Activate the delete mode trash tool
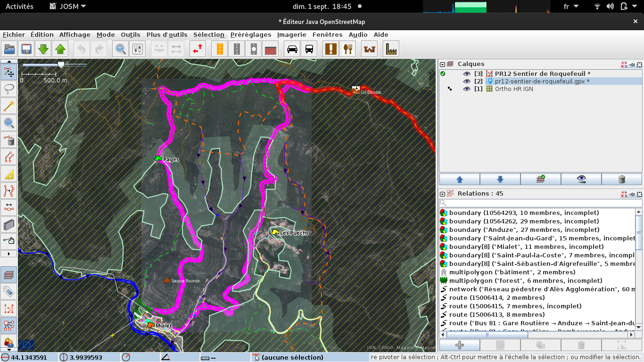The height and width of the screenshot is (362, 644). pyautogui.click(x=8, y=140)
